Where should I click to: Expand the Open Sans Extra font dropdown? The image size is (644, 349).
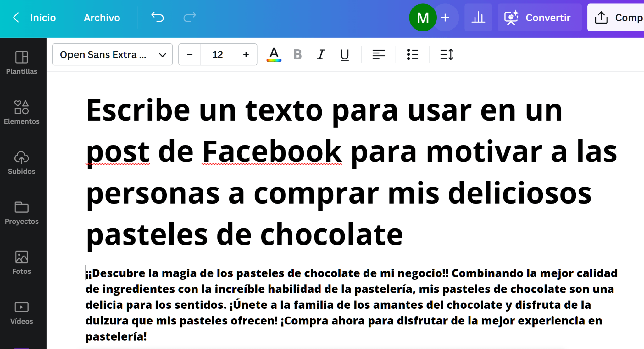pyautogui.click(x=112, y=54)
